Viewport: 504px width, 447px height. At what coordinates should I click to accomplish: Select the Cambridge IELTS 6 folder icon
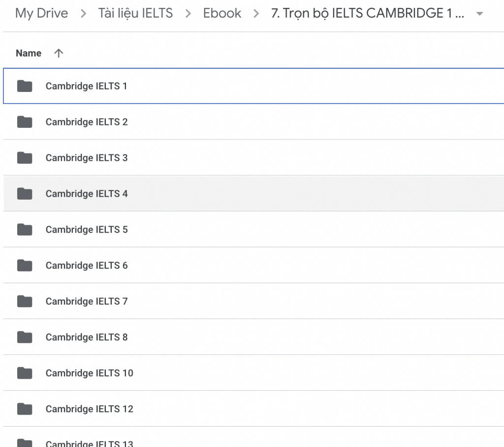pos(25,265)
